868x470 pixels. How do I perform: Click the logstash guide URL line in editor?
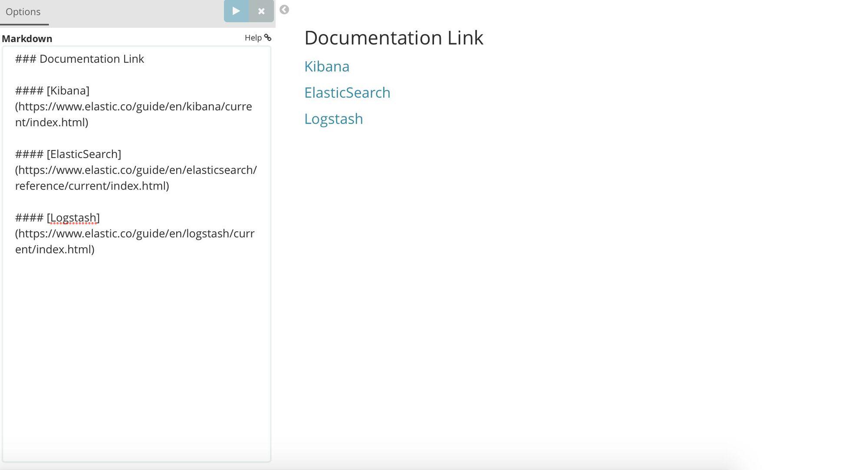pos(135,233)
